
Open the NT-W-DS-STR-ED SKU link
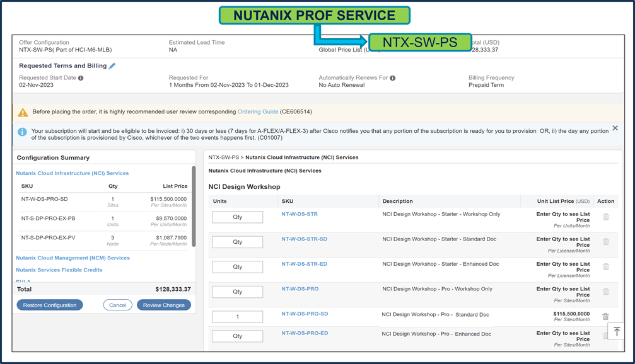304,264
